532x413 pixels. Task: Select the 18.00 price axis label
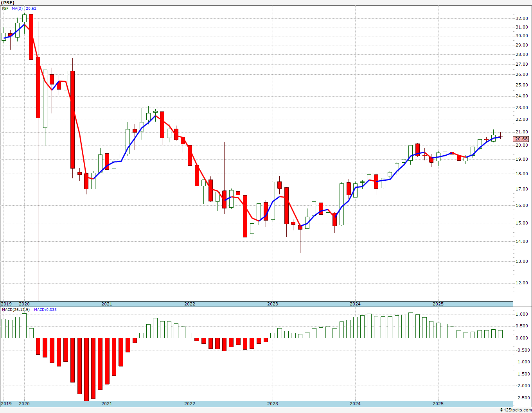coord(521,174)
